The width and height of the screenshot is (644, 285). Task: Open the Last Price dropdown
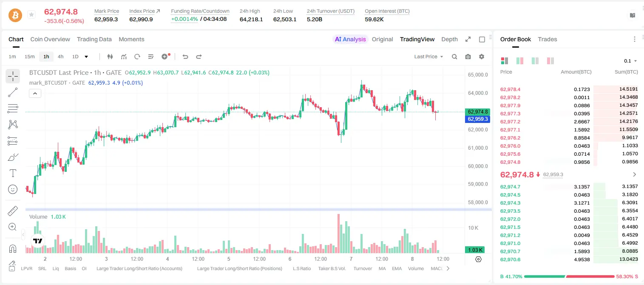point(428,57)
